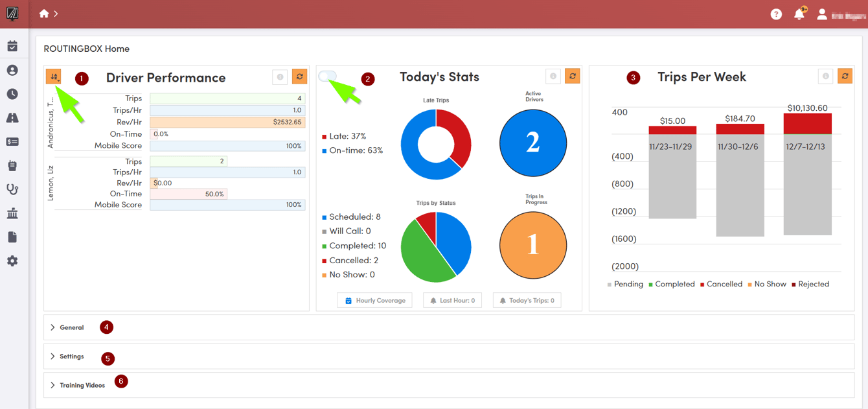Image resolution: width=868 pixels, height=409 pixels.
Task: Open the Hourly Coverage button
Action: tap(374, 301)
